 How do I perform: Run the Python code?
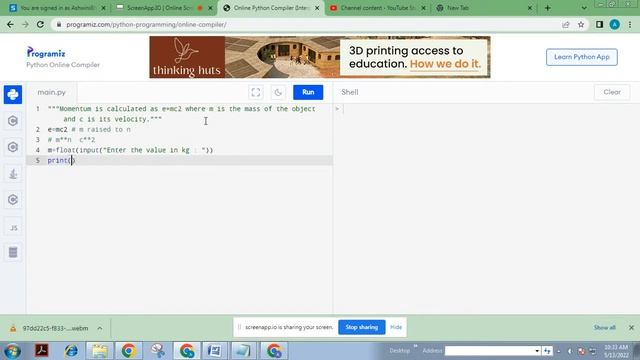point(308,92)
